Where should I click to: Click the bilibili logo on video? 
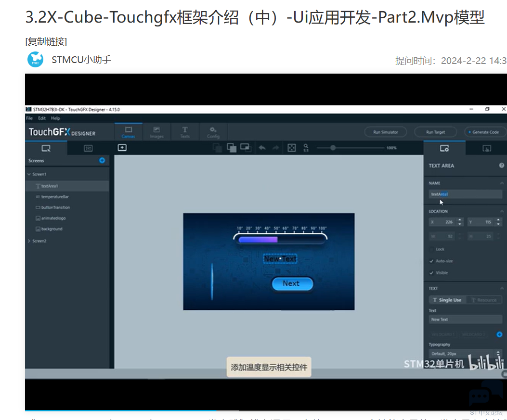click(x=486, y=362)
